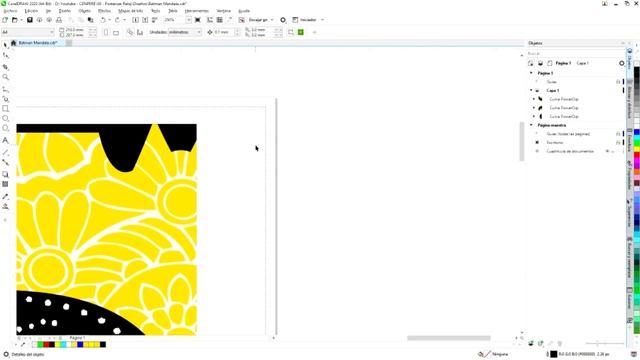Select the Transparency tool
Image resolution: width=640 pixels, height=360 pixels.
coord(5,184)
